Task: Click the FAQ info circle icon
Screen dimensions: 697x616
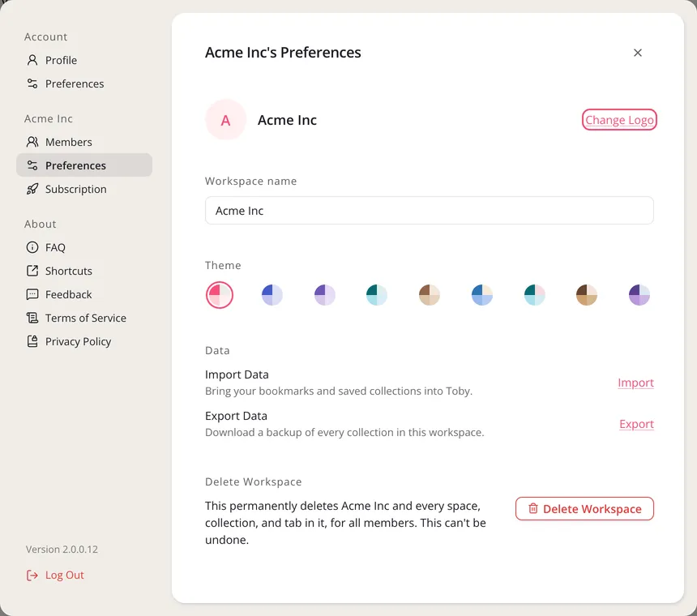Action: pyautogui.click(x=32, y=247)
